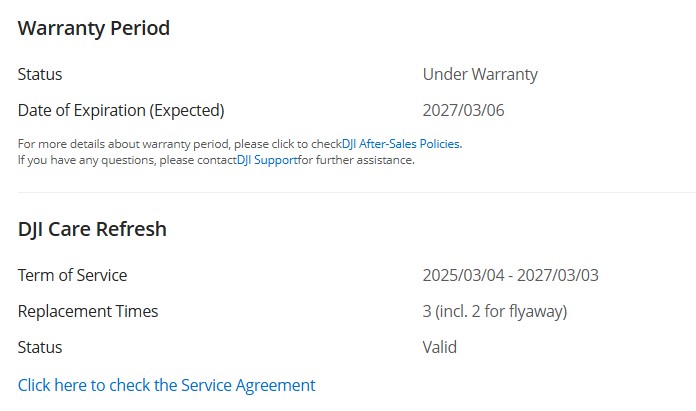Click the 3 (incl. 2 for flyaway) value
Screen dimensions: 696x411
(495, 311)
